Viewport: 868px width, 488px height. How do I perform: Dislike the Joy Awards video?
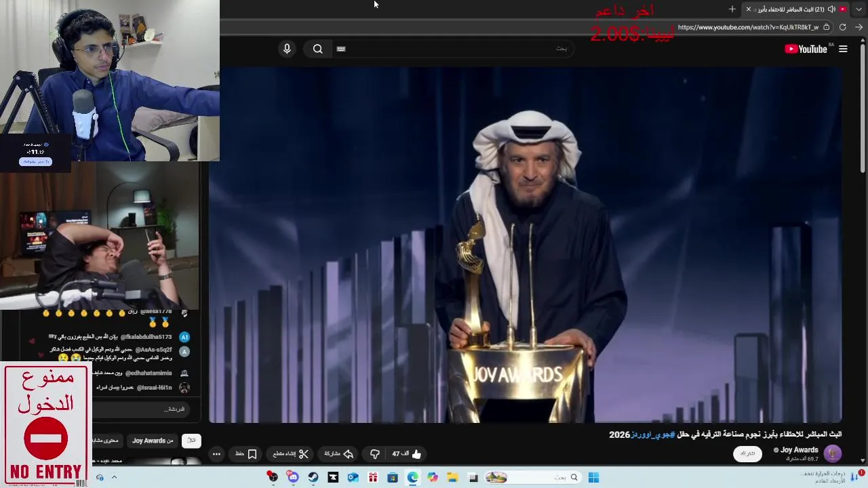[x=375, y=454]
